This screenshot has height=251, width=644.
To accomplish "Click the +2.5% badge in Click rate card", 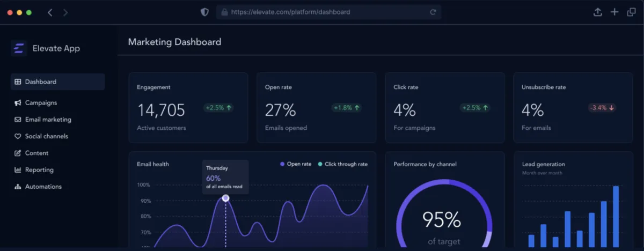I will coord(475,108).
